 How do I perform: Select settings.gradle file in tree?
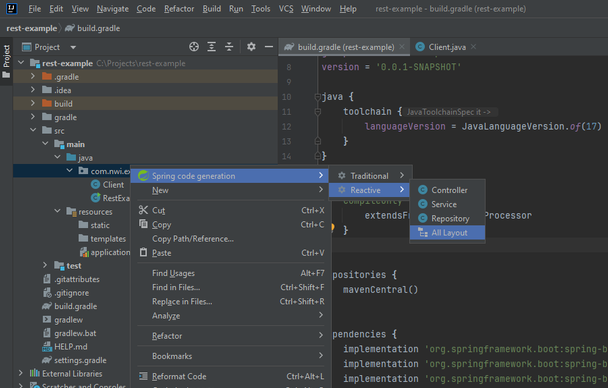80,360
